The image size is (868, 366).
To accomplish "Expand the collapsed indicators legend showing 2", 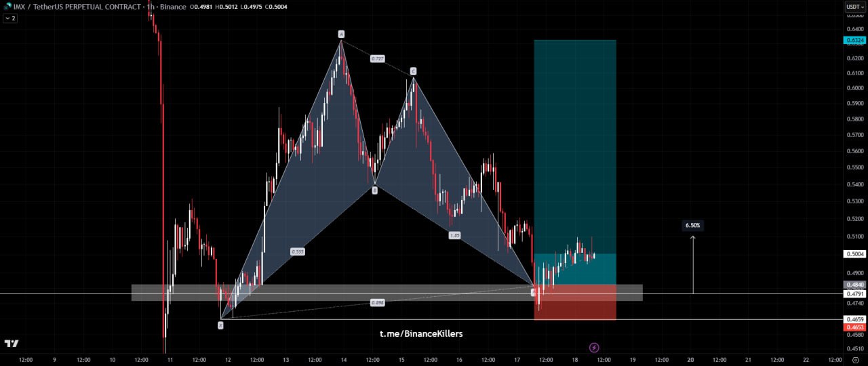I will coord(10,18).
